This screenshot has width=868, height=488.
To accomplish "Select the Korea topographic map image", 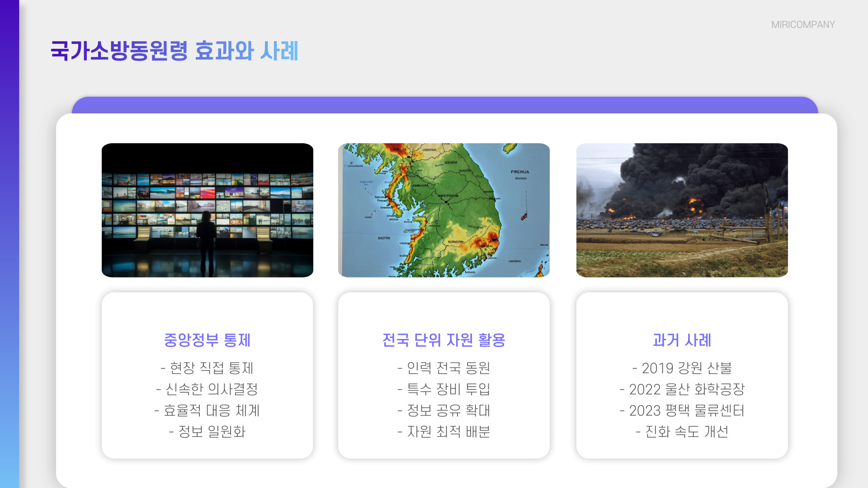I will tap(443, 210).
